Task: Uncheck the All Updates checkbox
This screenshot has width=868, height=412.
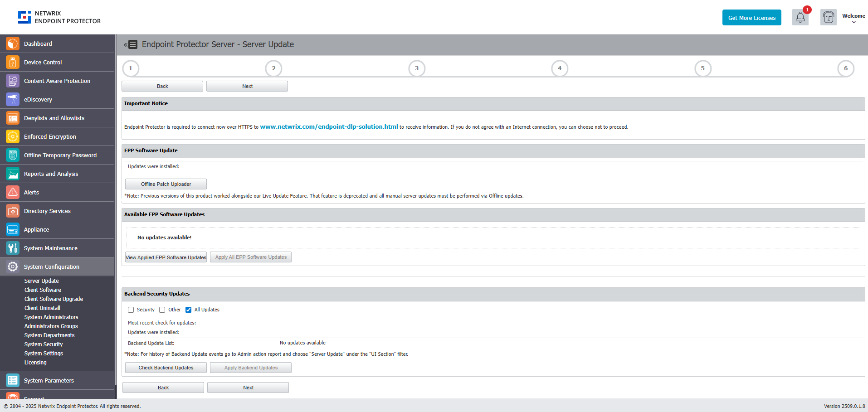Action: point(189,310)
